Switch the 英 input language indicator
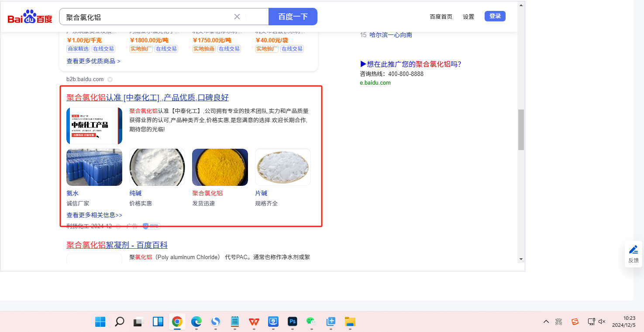Image resolution: width=644 pixels, height=332 pixels. (x=559, y=322)
